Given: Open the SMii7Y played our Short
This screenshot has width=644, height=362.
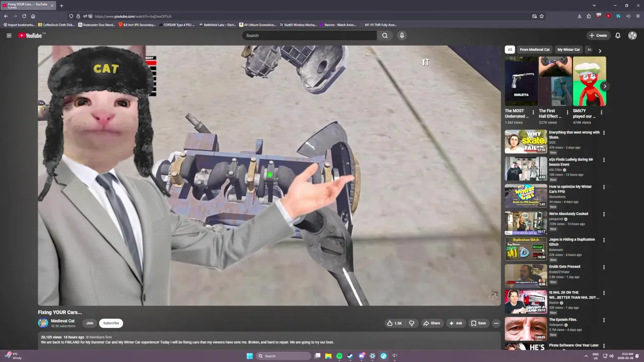Looking at the screenshot, I should (x=589, y=81).
